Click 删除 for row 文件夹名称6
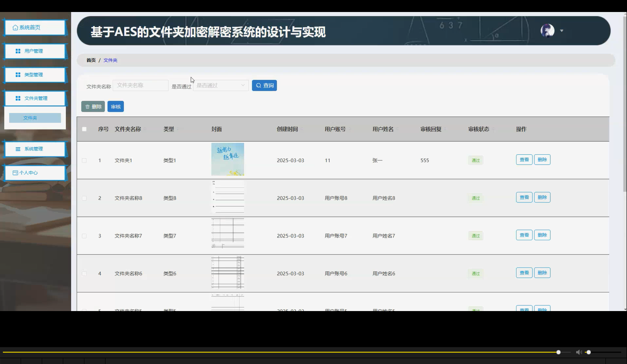627x364 pixels. (542, 273)
